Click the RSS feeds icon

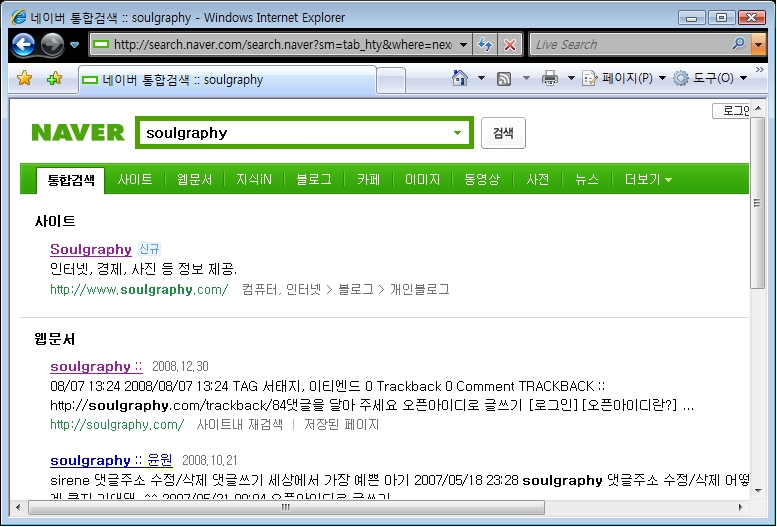504,78
